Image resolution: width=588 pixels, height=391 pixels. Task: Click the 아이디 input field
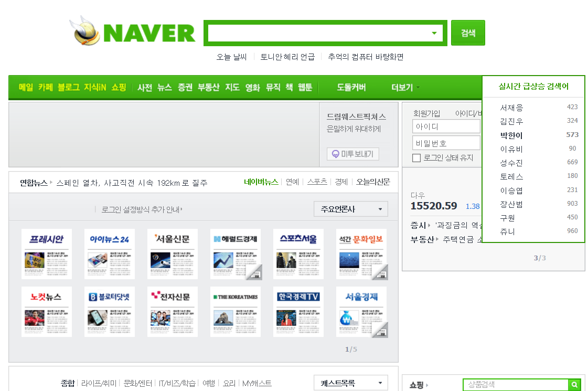click(x=446, y=126)
